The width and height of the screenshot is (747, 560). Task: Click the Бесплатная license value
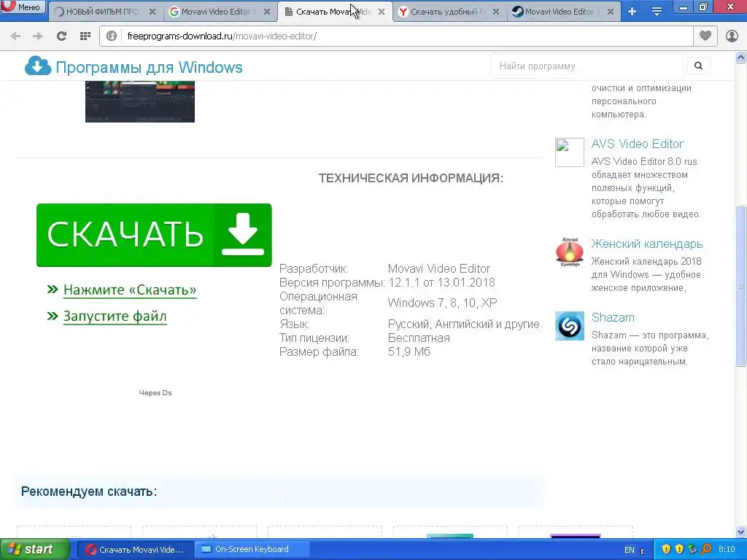[x=419, y=338]
